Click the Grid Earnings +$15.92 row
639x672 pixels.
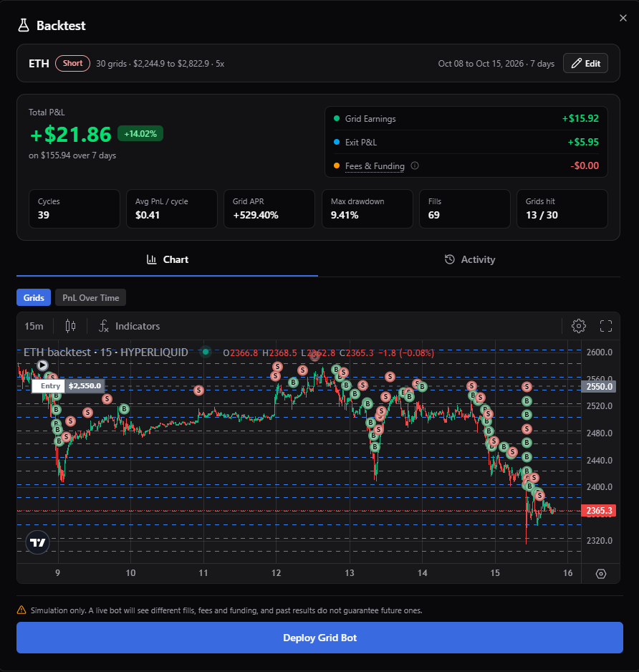coord(466,119)
